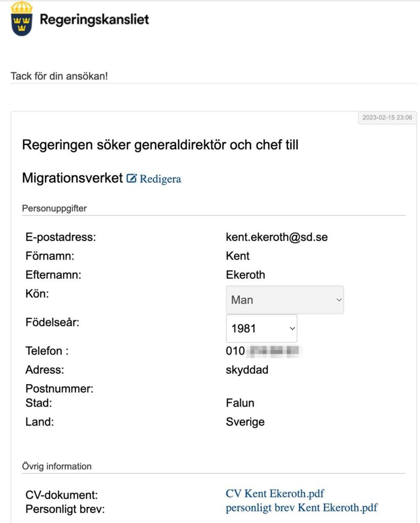Viewport: 420px width, 523px height.
Task: Click the "skyddad" address value
Action: click(x=247, y=370)
